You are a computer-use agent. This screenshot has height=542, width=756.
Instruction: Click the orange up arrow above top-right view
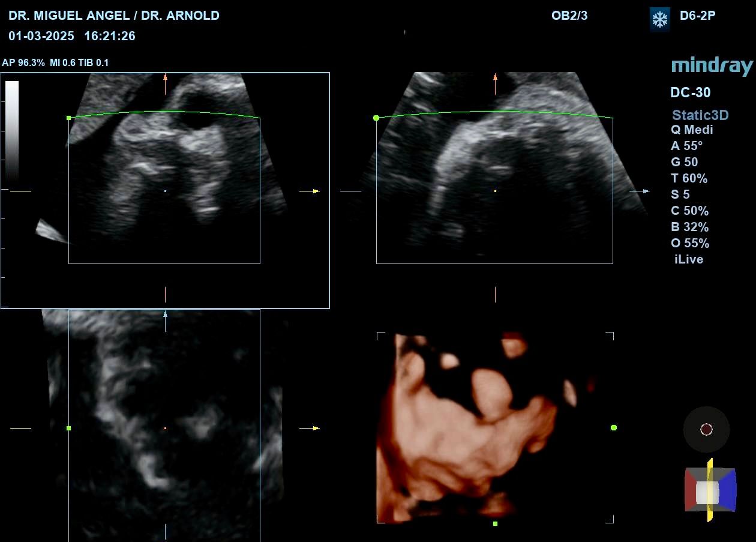tap(495, 84)
